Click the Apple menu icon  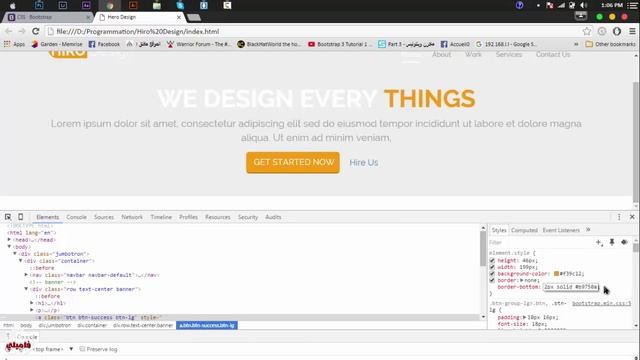[13, 5]
